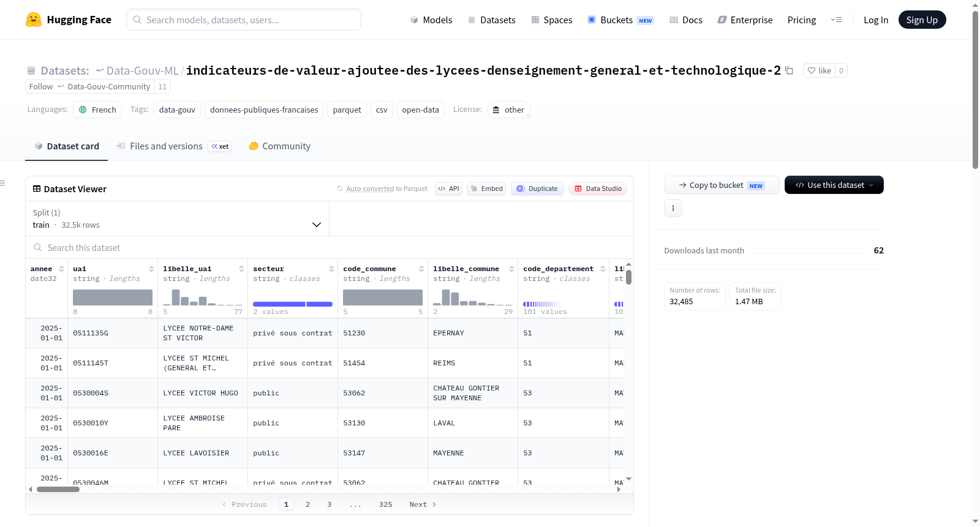Click the Log In link
The width and height of the screenshot is (980, 527).
(876, 20)
